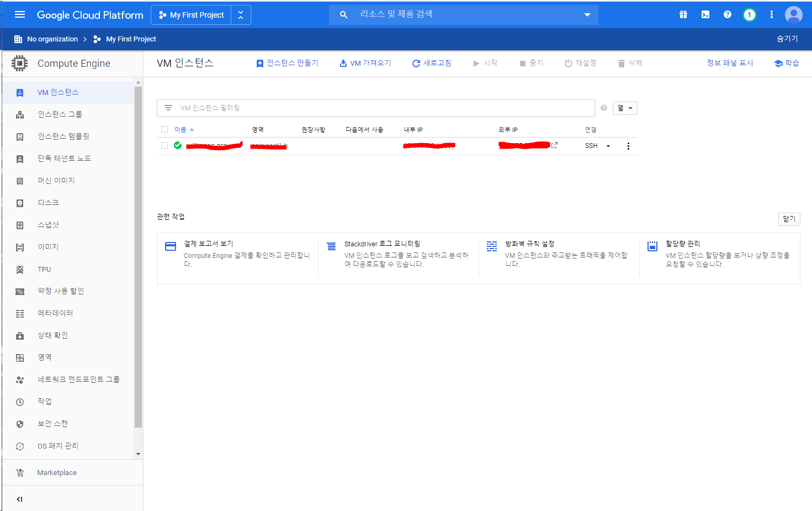
Task: Click the billing report card icon
Action: click(x=171, y=246)
